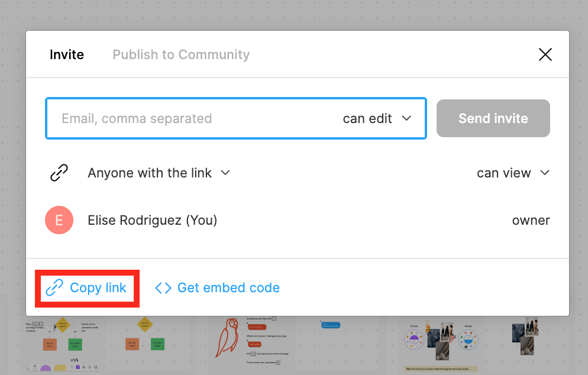Click the link icon inside the Copy link button

tap(54, 288)
